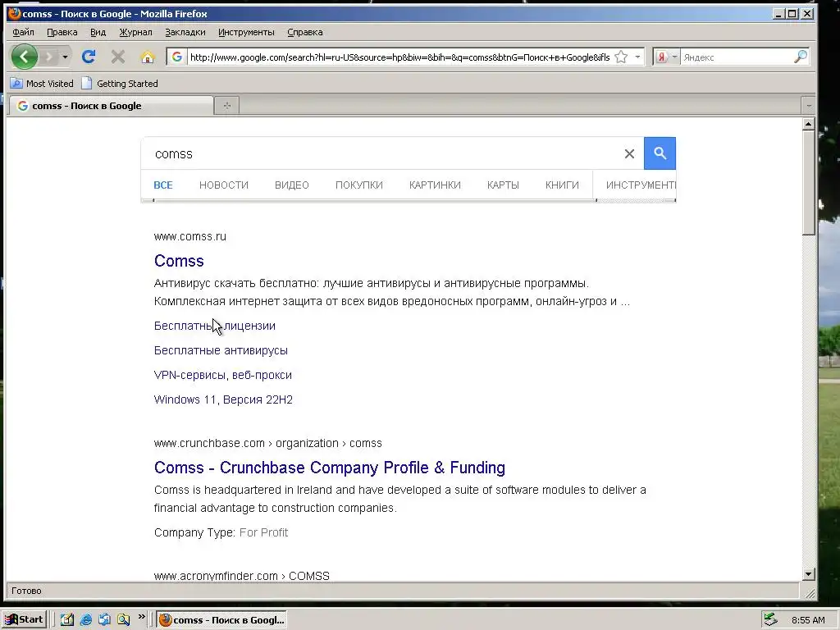Open the Инструменты menu

[246, 32]
